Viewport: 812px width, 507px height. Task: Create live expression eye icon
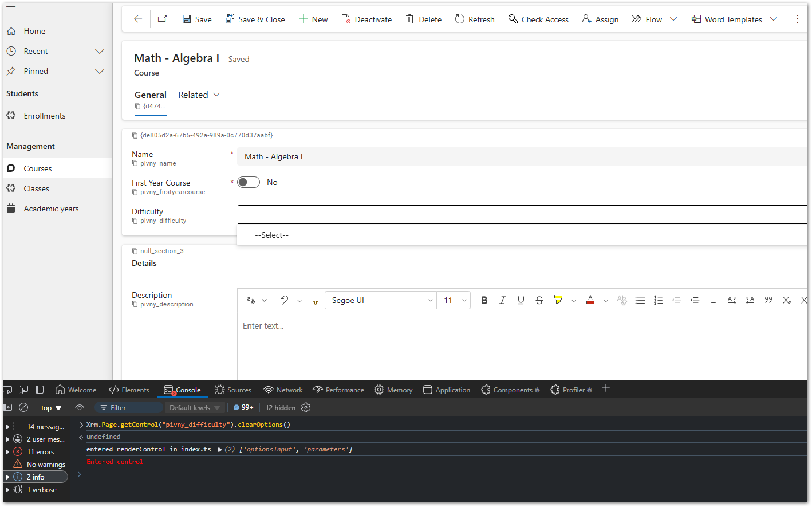pos(80,407)
